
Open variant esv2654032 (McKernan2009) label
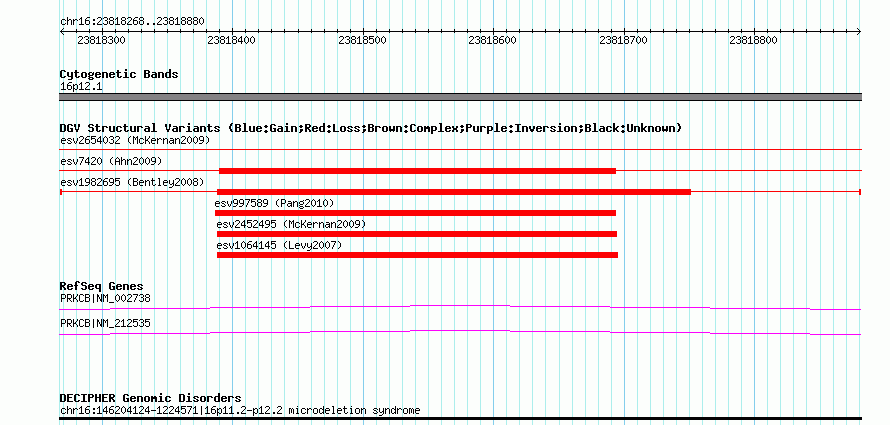tap(135, 140)
